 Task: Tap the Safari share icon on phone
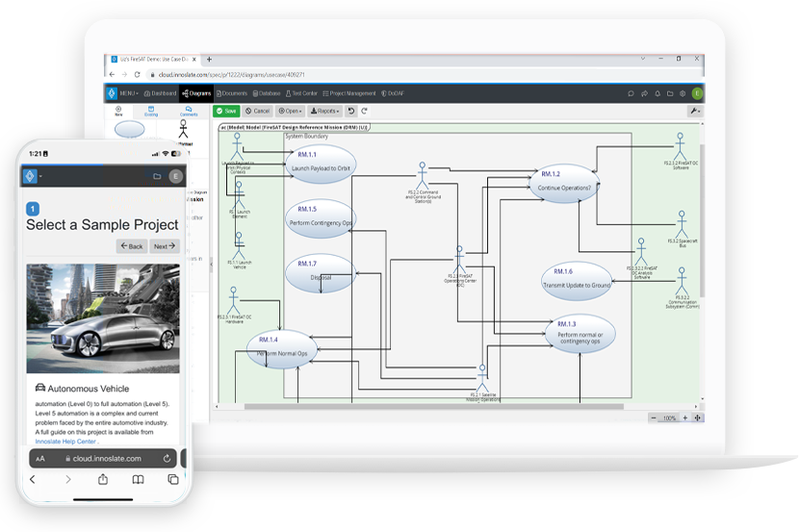(103, 479)
